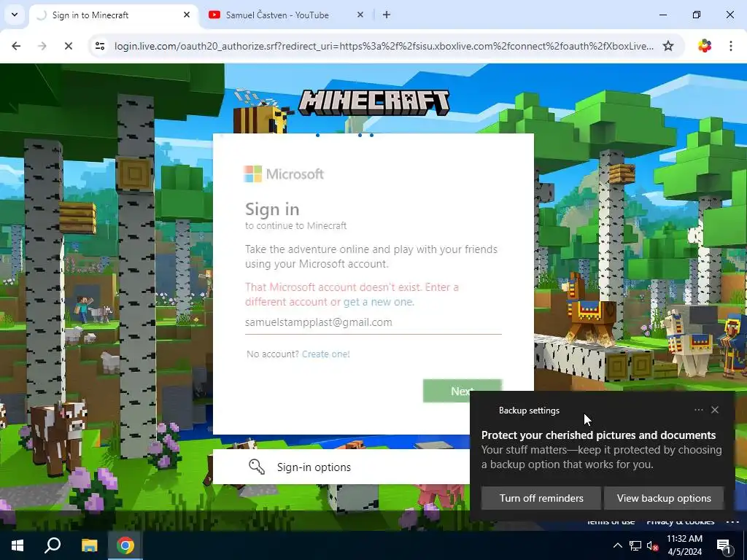Open a new tab with plus icon

tap(387, 15)
